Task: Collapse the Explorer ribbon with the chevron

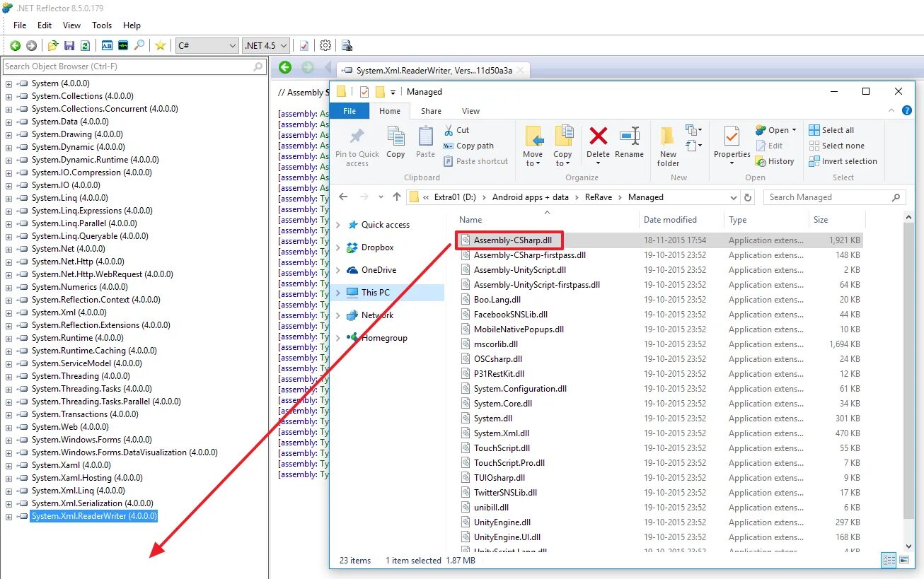Action: click(891, 110)
